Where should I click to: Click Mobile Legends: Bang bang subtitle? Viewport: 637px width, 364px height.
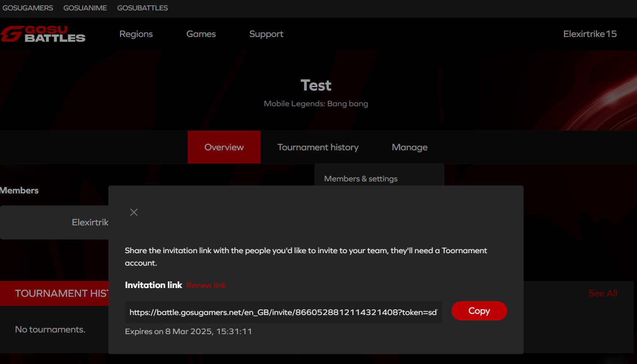click(x=316, y=104)
